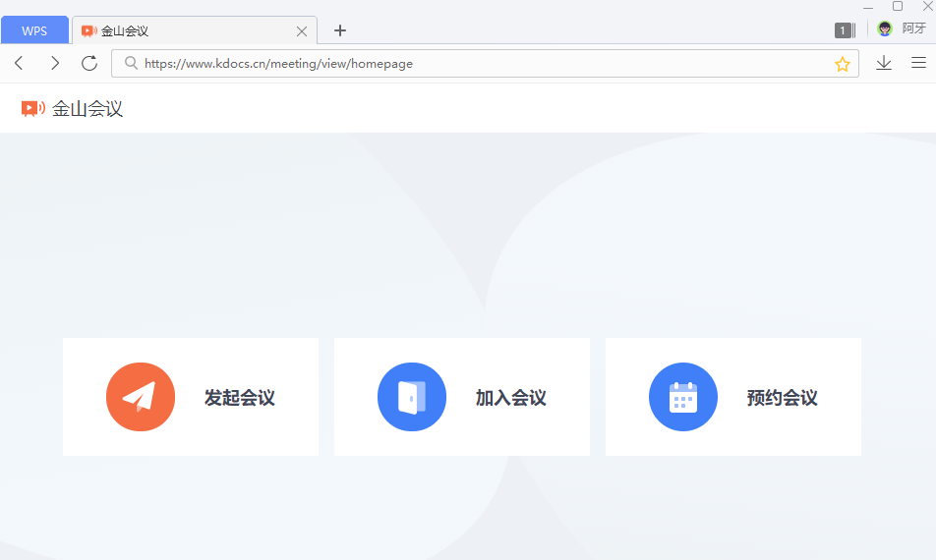Open a new tab with the plus button
The image size is (936, 560).
click(x=340, y=30)
